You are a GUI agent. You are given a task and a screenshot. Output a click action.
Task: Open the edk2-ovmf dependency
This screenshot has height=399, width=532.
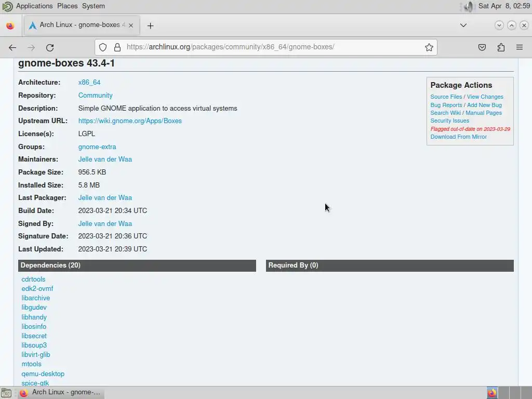(x=37, y=289)
